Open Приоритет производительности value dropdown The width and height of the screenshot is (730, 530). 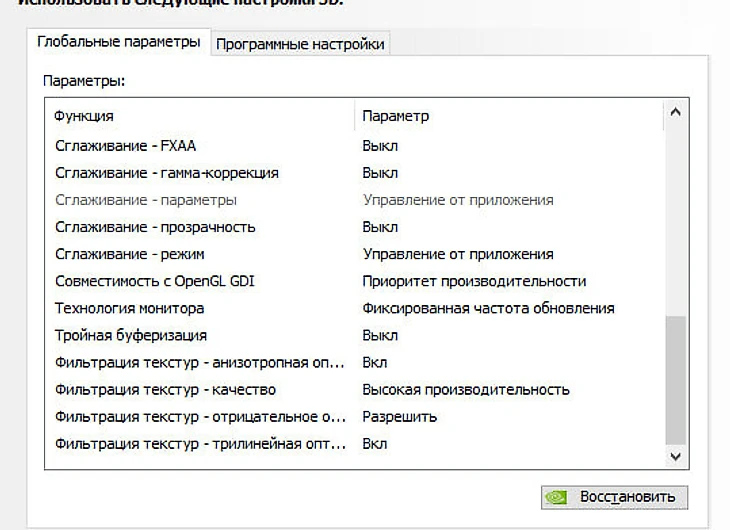click(x=474, y=281)
